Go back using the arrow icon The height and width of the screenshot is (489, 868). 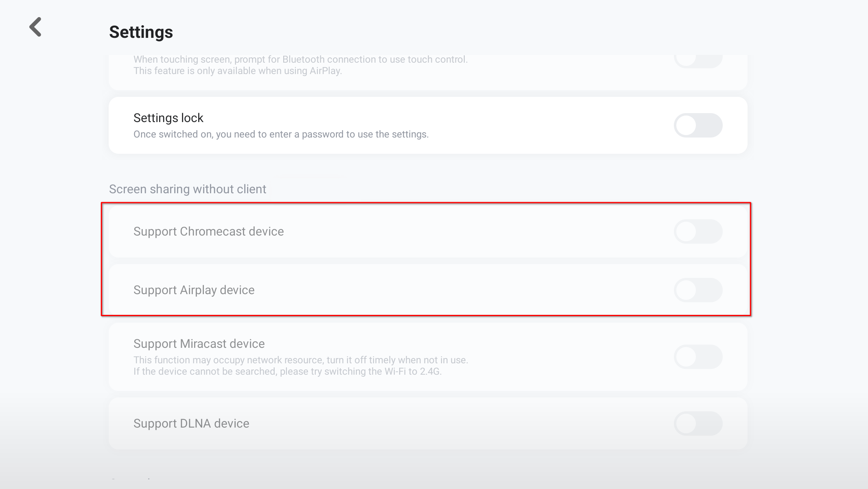(36, 27)
